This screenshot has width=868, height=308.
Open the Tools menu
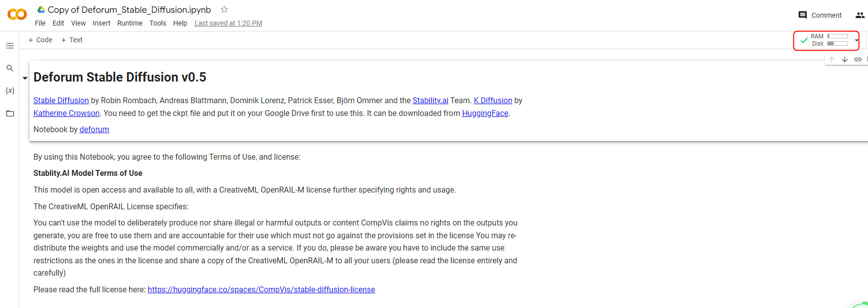tap(158, 23)
